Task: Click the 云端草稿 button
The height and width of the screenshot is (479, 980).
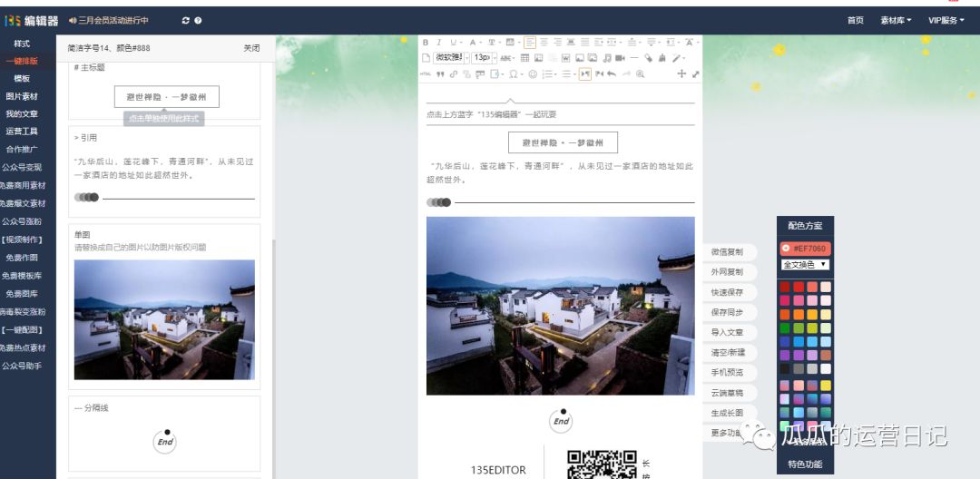Action: [727, 393]
